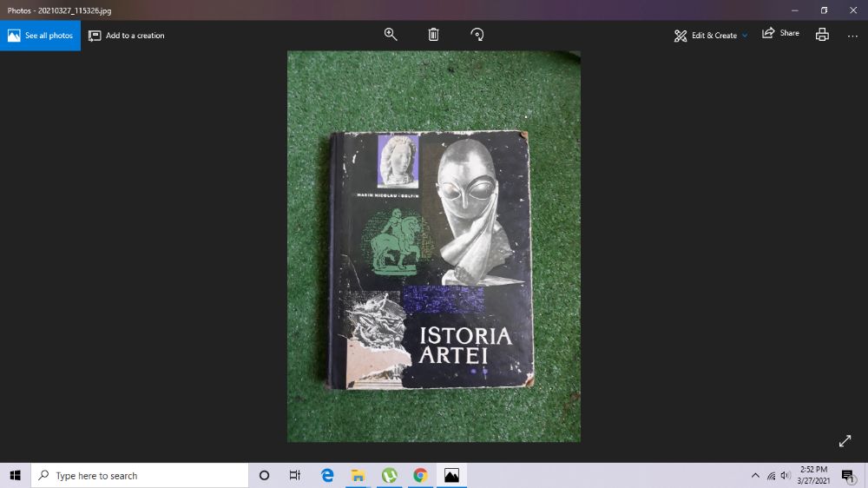Delete the photo with the trash icon
Image resolution: width=868 pixels, height=488 pixels.
tap(433, 35)
